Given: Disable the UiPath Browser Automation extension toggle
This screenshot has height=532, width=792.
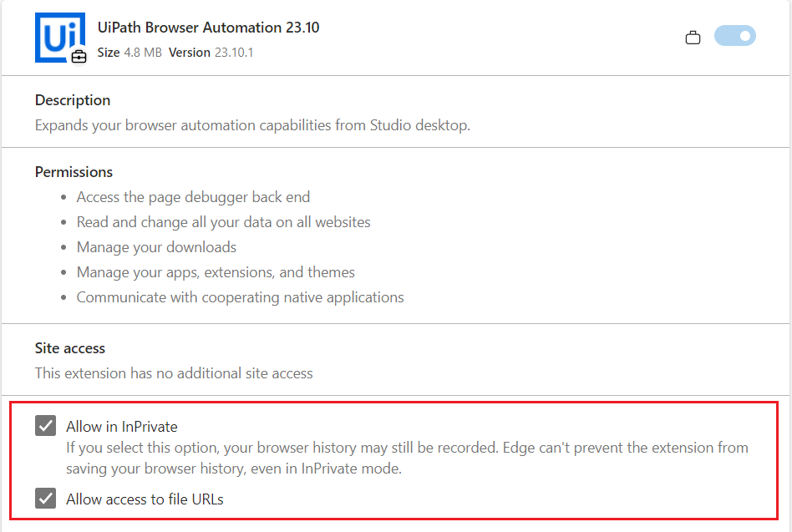Looking at the screenshot, I should click(x=734, y=36).
